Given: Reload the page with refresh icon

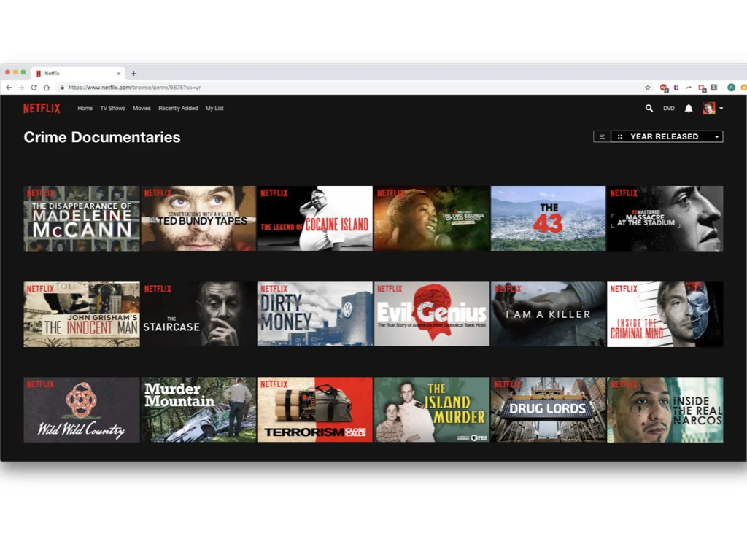Looking at the screenshot, I should pos(34,87).
